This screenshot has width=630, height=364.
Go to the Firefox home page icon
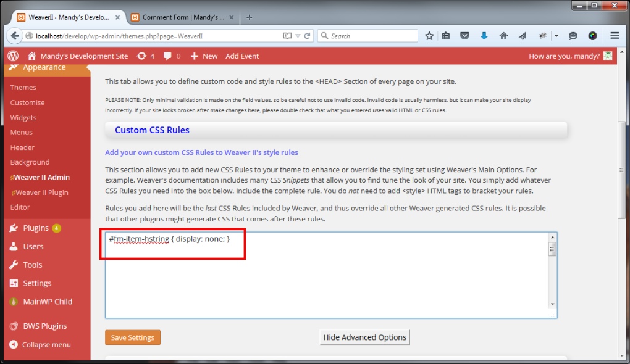pos(503,36)
